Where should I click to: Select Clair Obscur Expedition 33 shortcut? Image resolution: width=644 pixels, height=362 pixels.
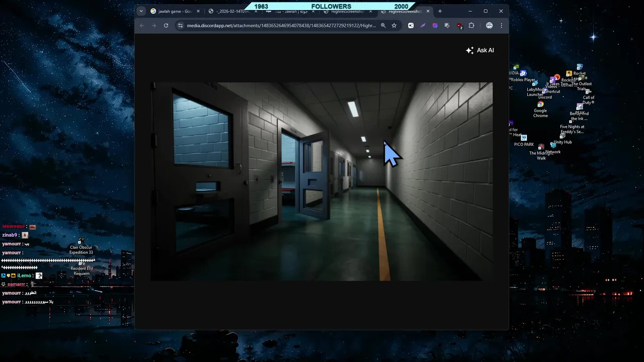pos(81,247)
